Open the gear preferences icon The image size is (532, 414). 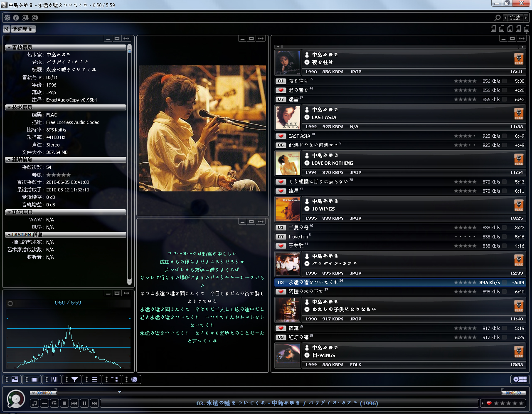click(7, 17)
